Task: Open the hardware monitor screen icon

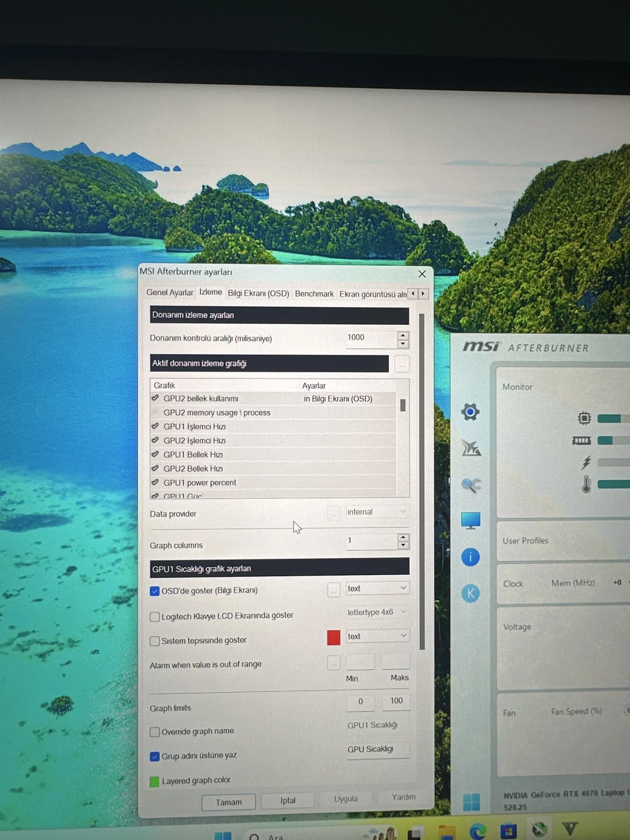Action: 471,521
